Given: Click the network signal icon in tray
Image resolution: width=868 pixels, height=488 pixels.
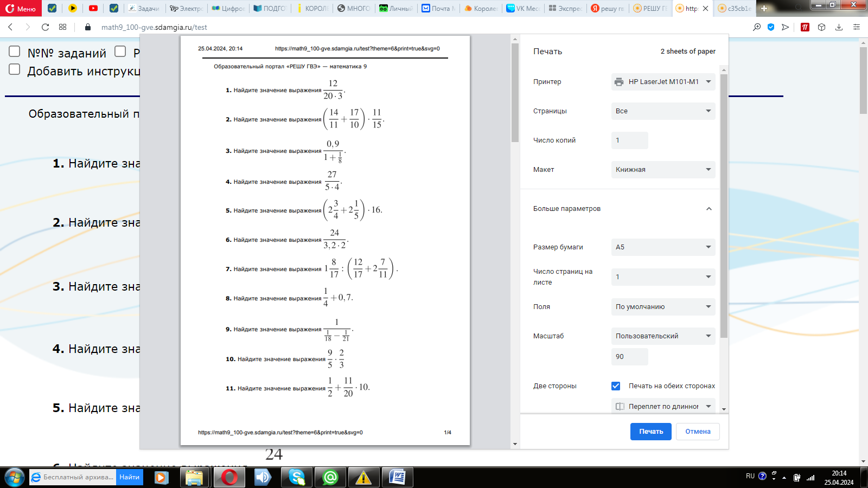Looking at the screenshot, I should coord(810,478).
